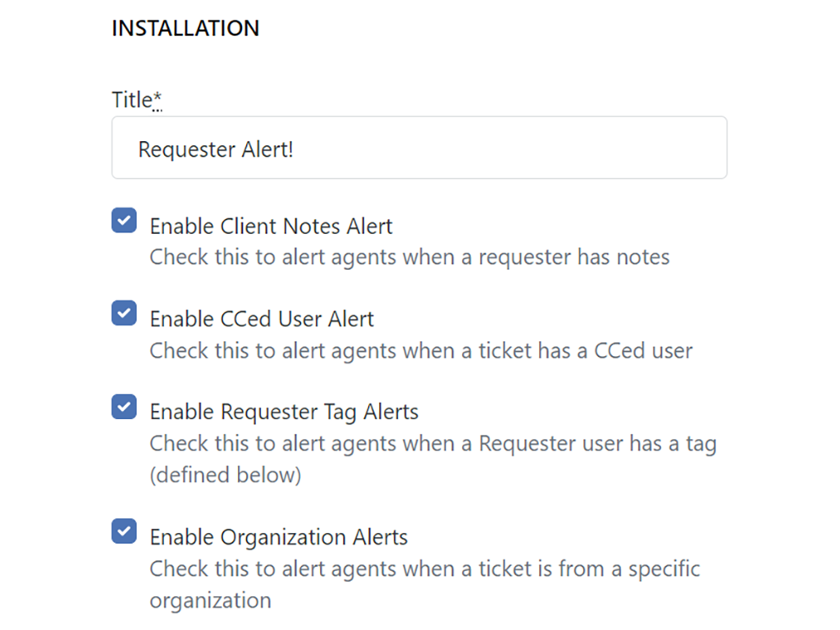Click the organization alert description text
The image size is (840, 630).
[x=424, y=568]
